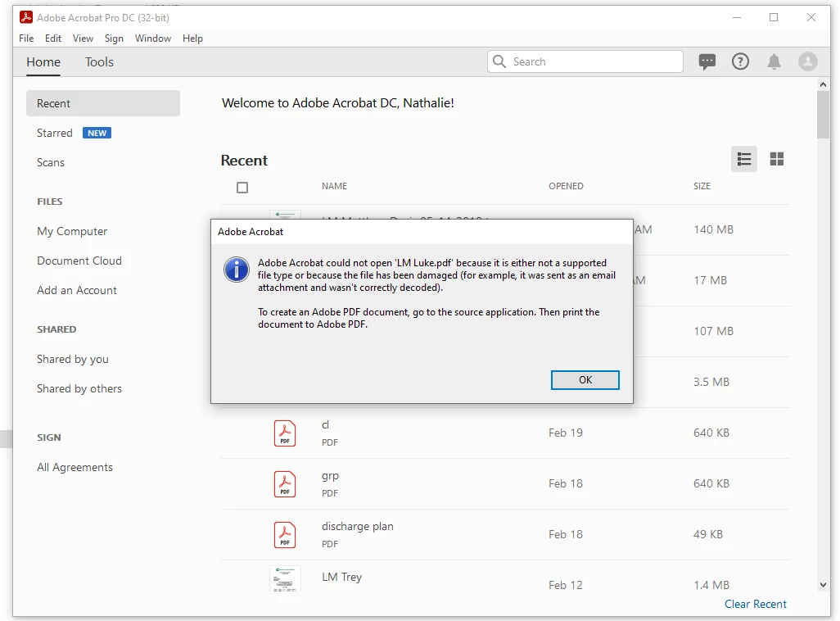Screen dimensions: 840x621
Task: Click the search magnifier icon
Action: coord(499,61)
